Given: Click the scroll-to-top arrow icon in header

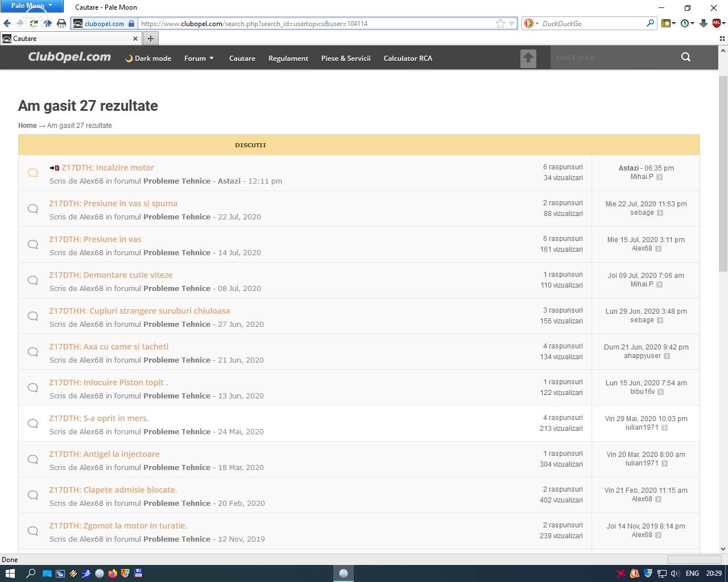Looking at the screenshot, I should point(528,58).
